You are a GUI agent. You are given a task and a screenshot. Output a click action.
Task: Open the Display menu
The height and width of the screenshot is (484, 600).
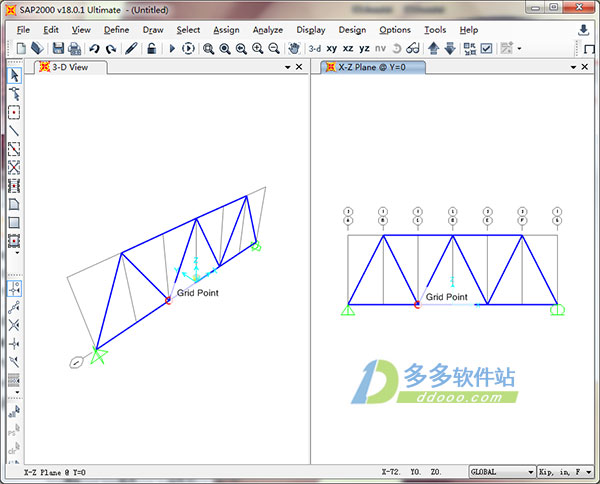click(311, 30)
